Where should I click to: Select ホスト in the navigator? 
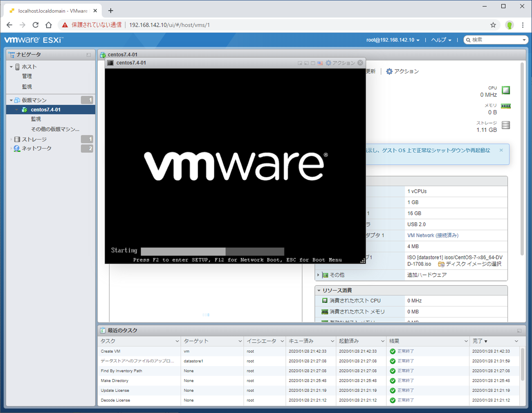click(29, 67)
